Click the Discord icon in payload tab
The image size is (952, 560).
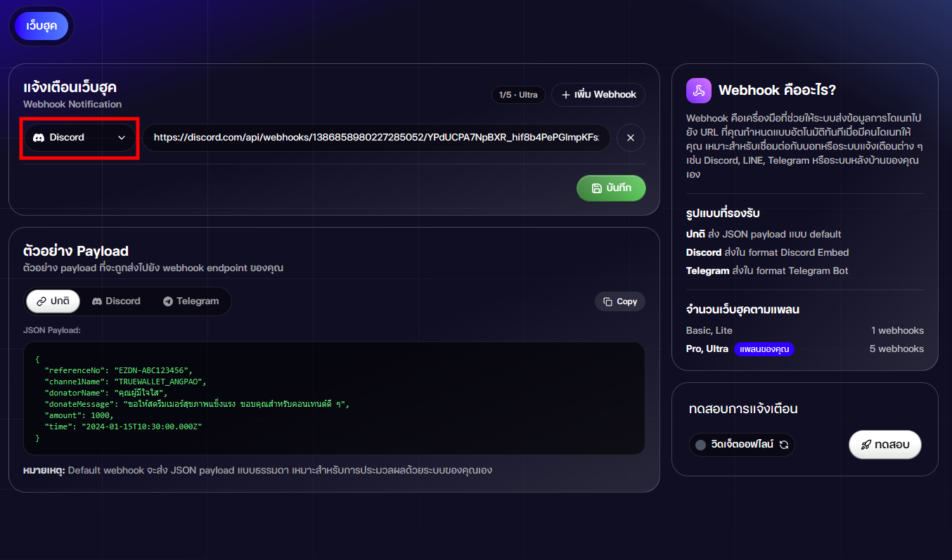(x=97, y=301)
